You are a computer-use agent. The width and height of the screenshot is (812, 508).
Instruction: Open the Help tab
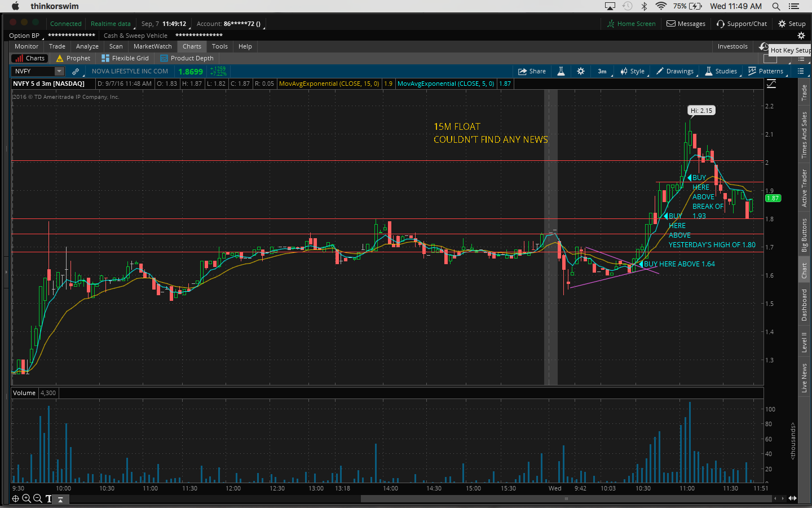tap(245, 46)
